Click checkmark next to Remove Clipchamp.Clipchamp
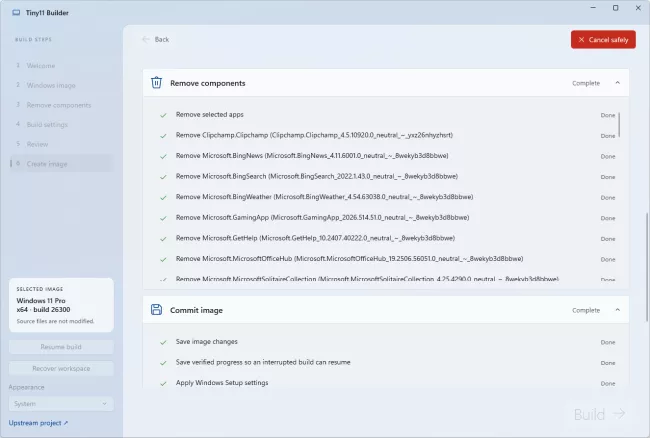The width and height of the screenshot is (650, 438). 163,136
